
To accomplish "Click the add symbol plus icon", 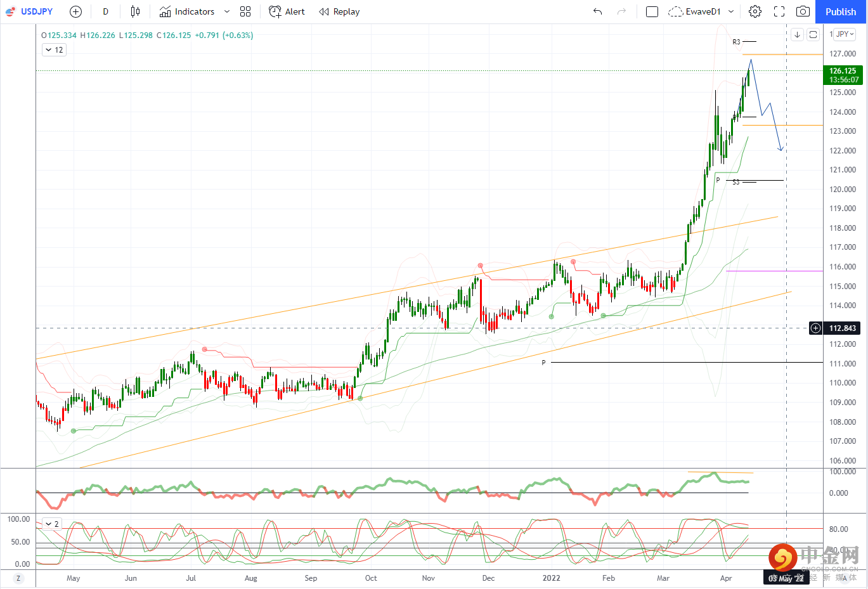I will [75, 11].
